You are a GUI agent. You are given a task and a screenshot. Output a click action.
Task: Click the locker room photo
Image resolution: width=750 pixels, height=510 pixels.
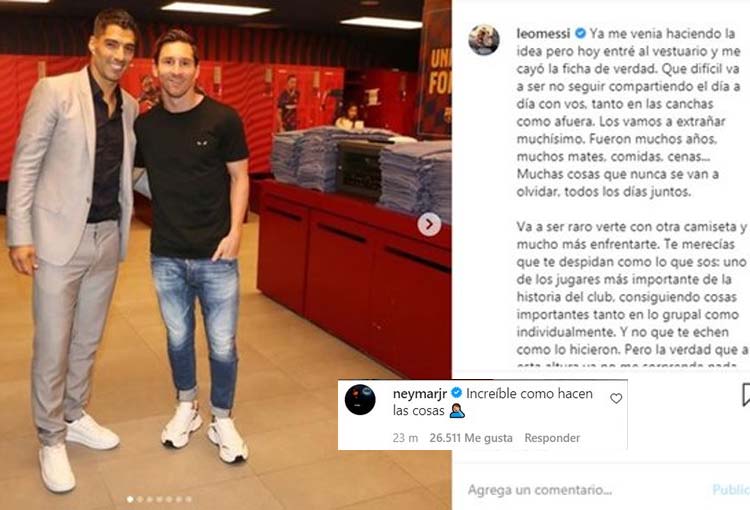(225, 255)
